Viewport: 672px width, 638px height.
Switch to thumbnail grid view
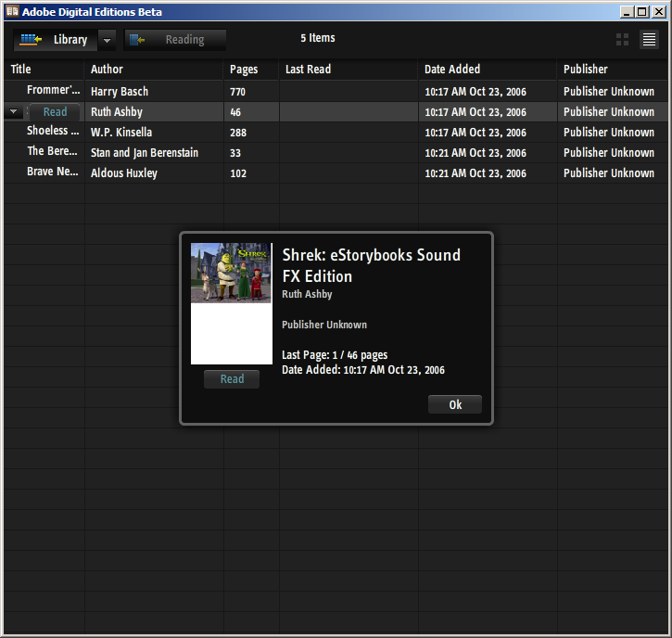pyautogui.click(x=622, y=40)
